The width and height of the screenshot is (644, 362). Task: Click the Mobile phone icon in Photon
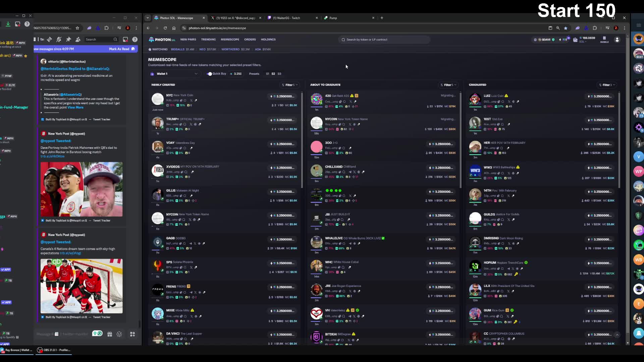click(604, 40)
